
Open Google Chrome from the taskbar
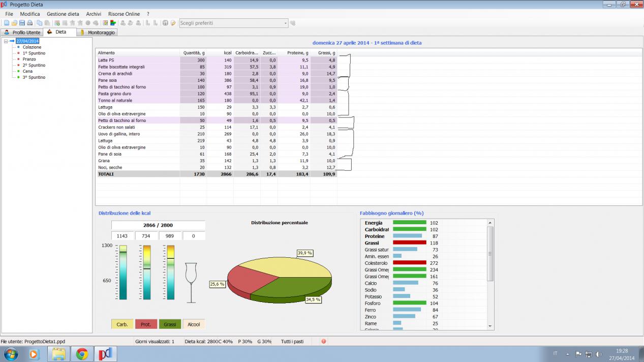click(82, 354)
